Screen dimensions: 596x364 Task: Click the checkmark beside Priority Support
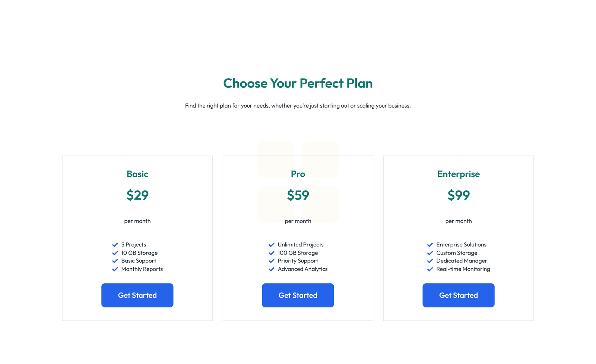click(272, 261)
